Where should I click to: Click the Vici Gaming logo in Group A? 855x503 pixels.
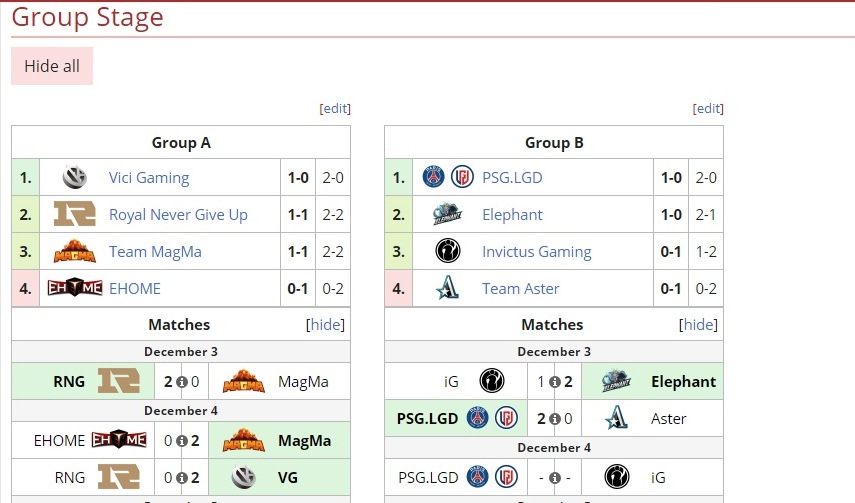tap(75, 178)
